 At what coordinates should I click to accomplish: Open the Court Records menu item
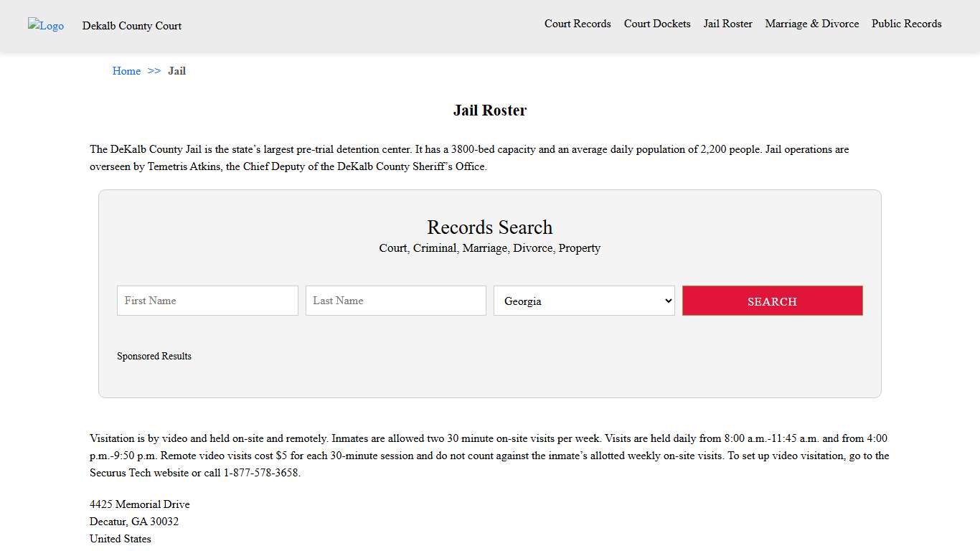[578, 24]
